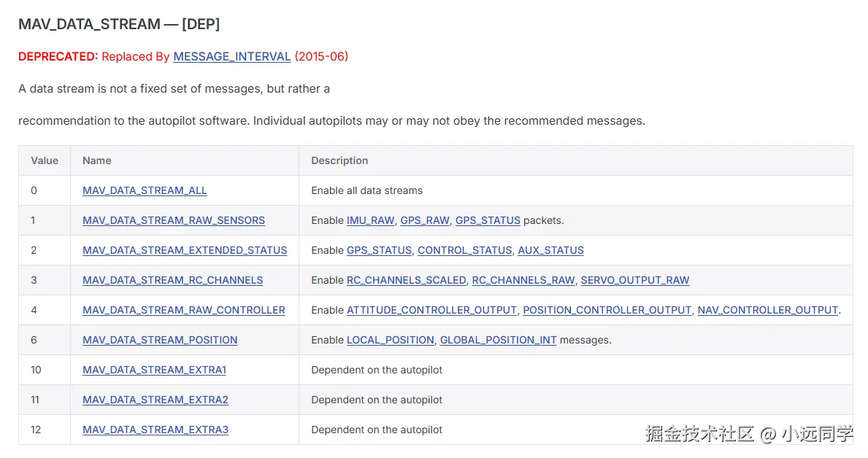868x458 pixels.
Task: Select the MAV_DATA_STREAM_EXTRA3 link
Action: pyautogui.click(x=155, y=430)
